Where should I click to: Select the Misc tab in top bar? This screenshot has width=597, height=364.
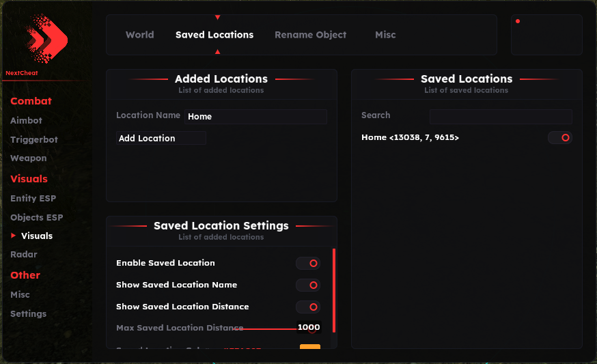(385, 35)
